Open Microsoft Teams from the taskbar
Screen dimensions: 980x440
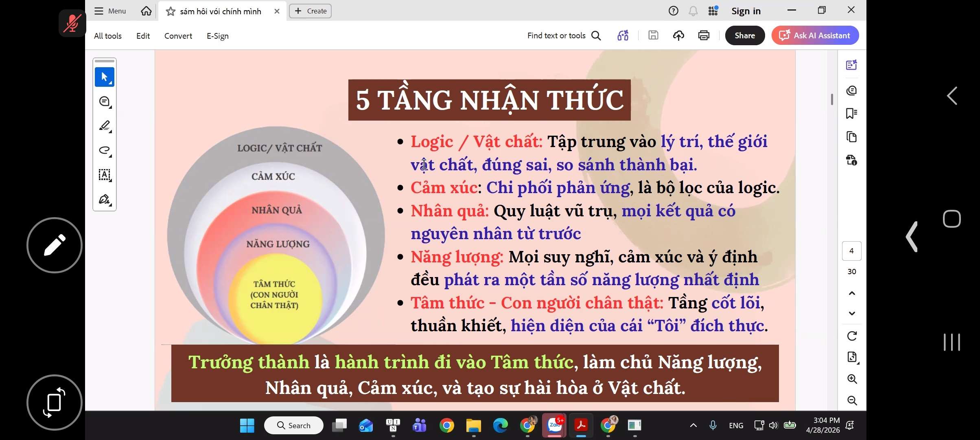tap(420, 426)
